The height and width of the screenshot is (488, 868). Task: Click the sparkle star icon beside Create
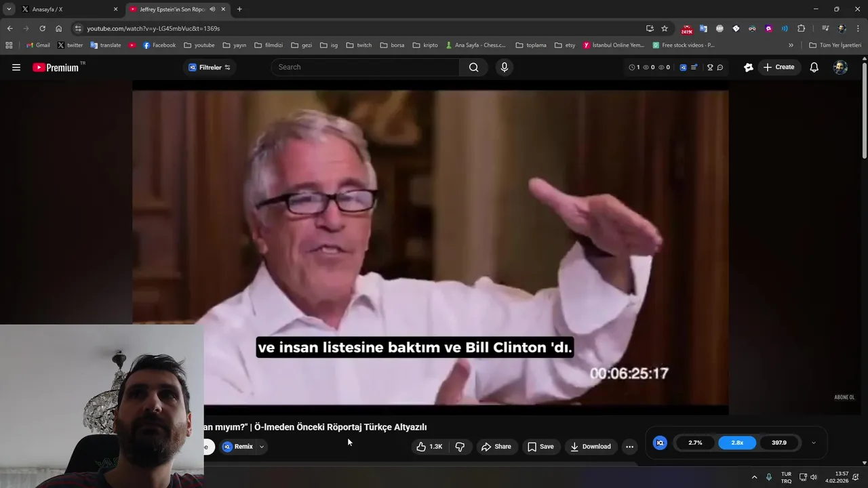coord(749,67)
